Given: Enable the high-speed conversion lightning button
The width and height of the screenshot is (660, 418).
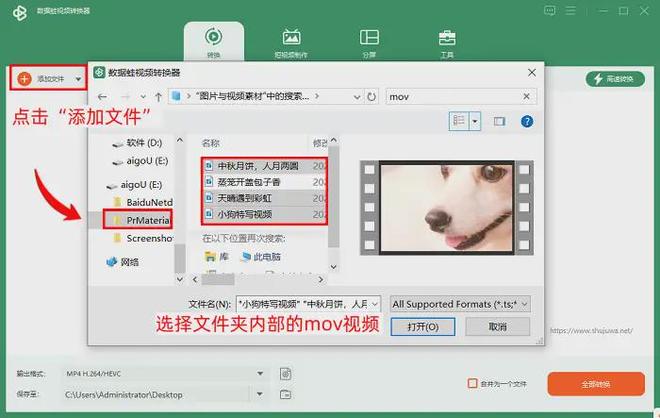Looking at the screenshot, I should 615,79.
